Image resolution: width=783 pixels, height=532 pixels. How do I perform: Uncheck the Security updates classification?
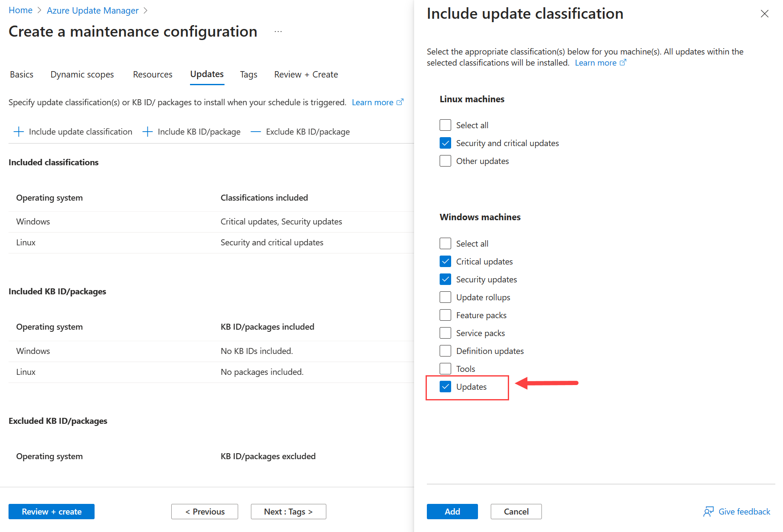click(x=445, y=279)
